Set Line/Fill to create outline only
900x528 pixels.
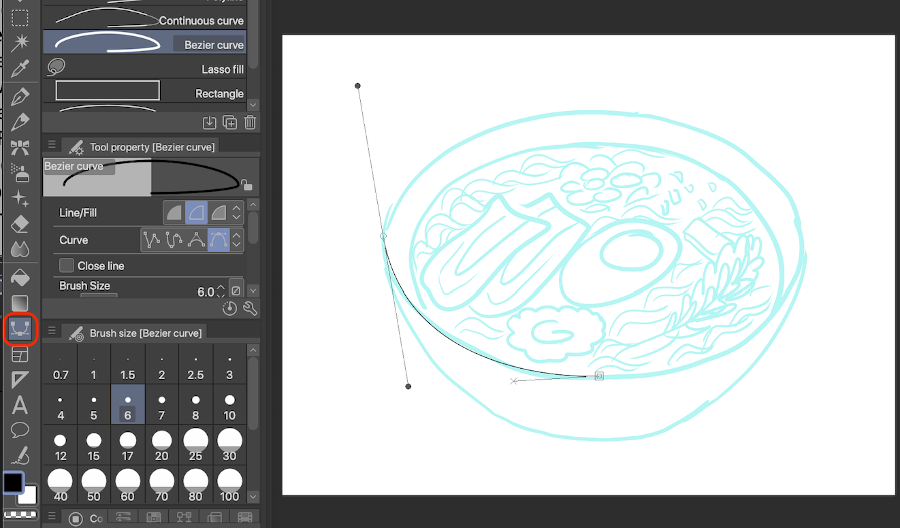click(196, 213)
